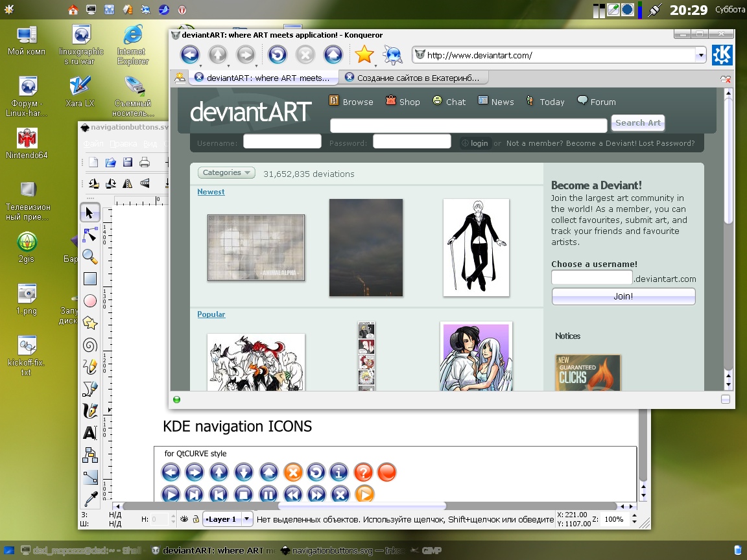Select the Text tool in Inkscape
Image resolution: width=747 pixels, height=560 pixels.
(89, 432)
